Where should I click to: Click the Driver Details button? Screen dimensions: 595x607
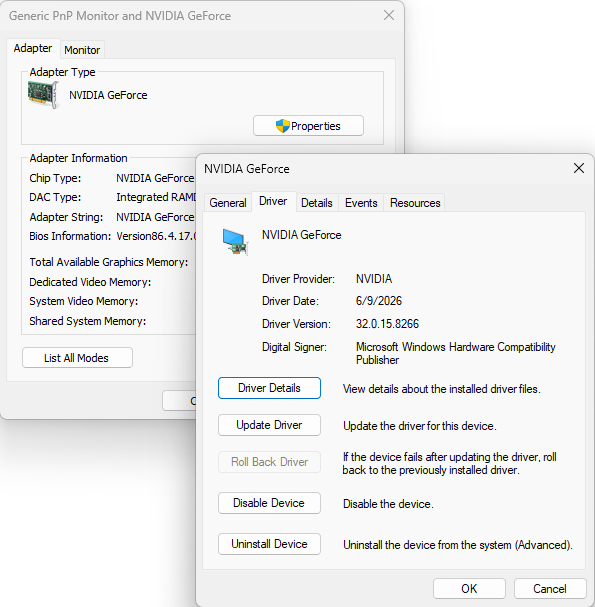pyautogui.click(x=269, y=388)
